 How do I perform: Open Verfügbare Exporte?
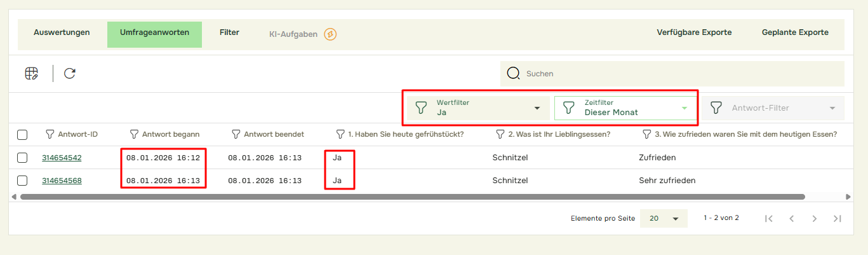tap(694, 32)
